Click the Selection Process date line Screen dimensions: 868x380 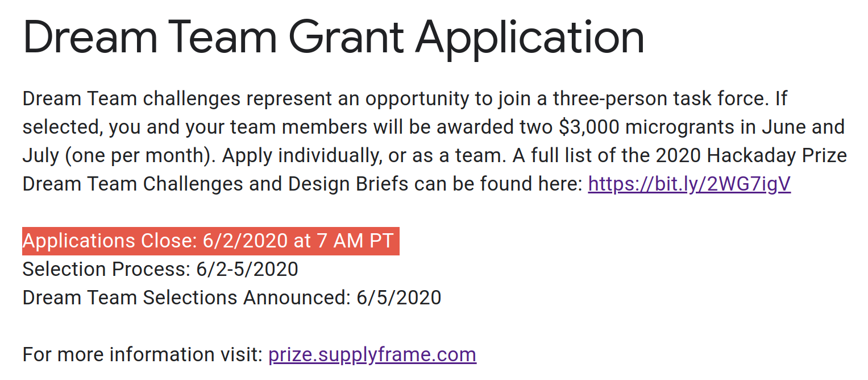tap(160, 269)
